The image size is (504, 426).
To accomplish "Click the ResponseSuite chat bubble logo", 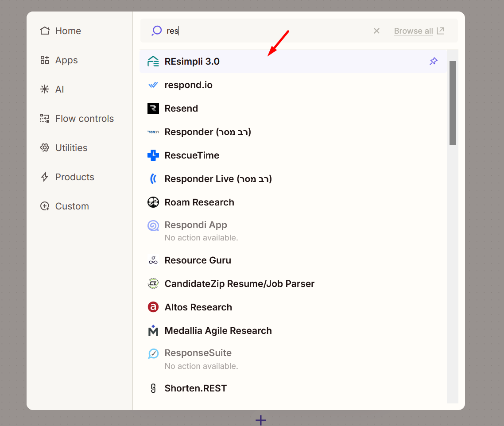I will click(x=153, y=354).
